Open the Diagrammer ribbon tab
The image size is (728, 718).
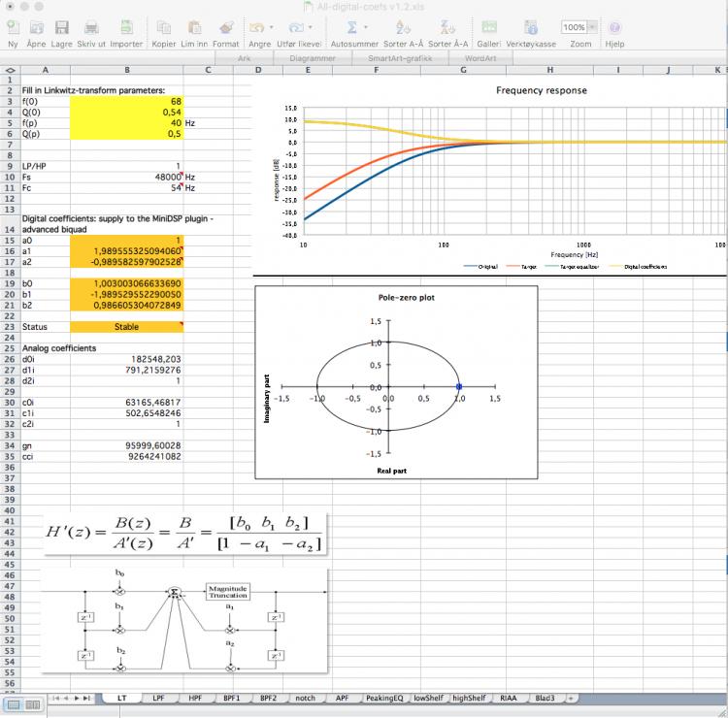click(313, 57)
